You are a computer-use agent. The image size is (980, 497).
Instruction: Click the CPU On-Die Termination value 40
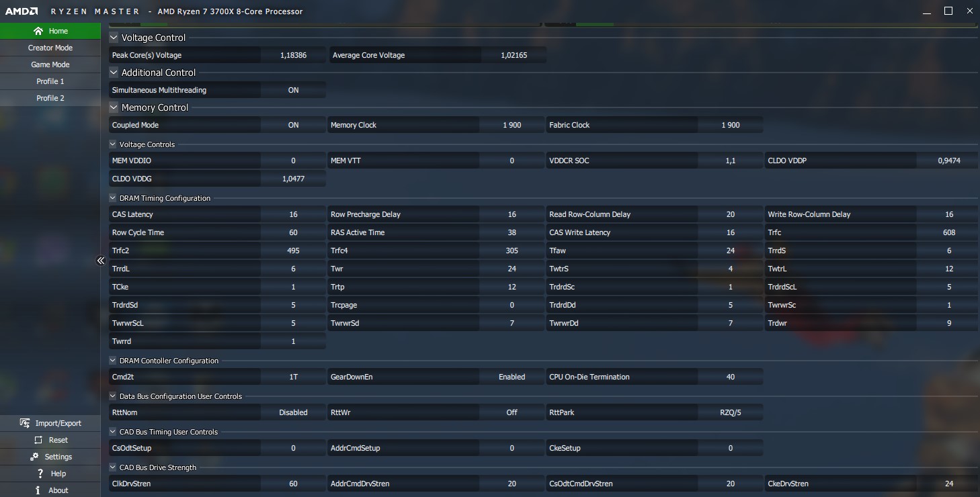731,377
